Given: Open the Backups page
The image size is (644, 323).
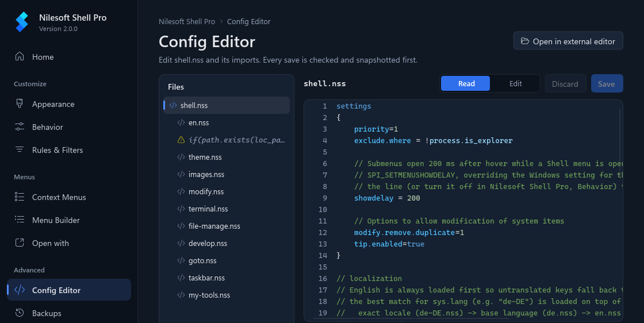Looking at the screenshot, I should 69,313.
